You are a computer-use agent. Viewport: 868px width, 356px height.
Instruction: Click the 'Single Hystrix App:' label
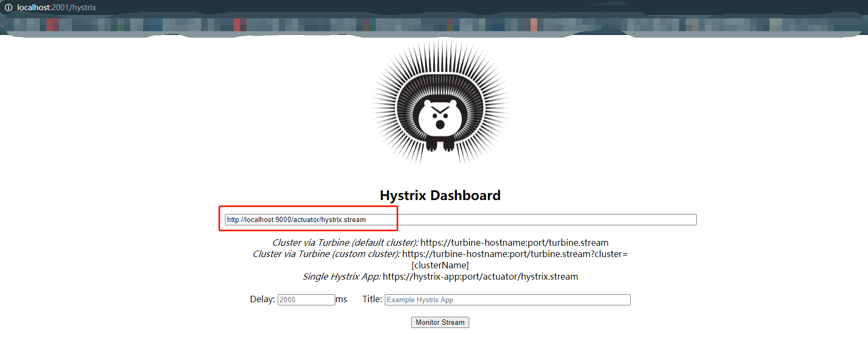[x=342, y=276]
